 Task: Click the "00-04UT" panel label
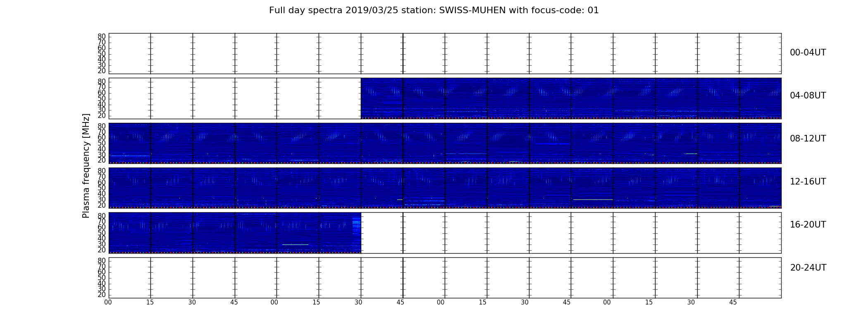[x=808, y=53]
